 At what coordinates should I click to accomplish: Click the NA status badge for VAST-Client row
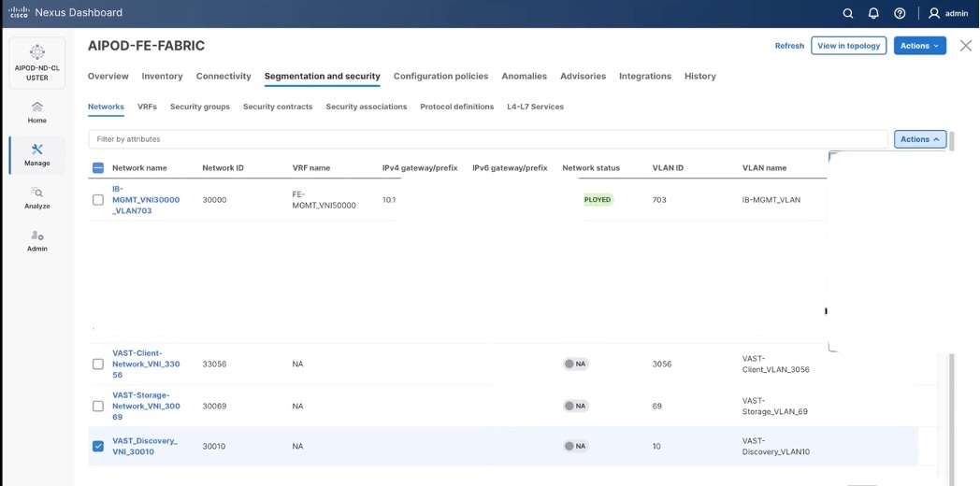pyautogui.click(x=576, y=364)
